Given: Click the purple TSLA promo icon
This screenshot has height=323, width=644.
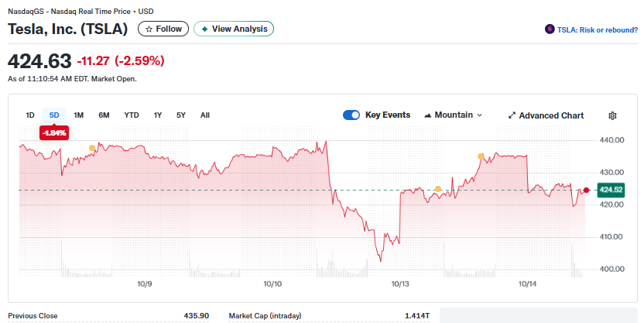Looking at the screenshot, I should point(550,29).
